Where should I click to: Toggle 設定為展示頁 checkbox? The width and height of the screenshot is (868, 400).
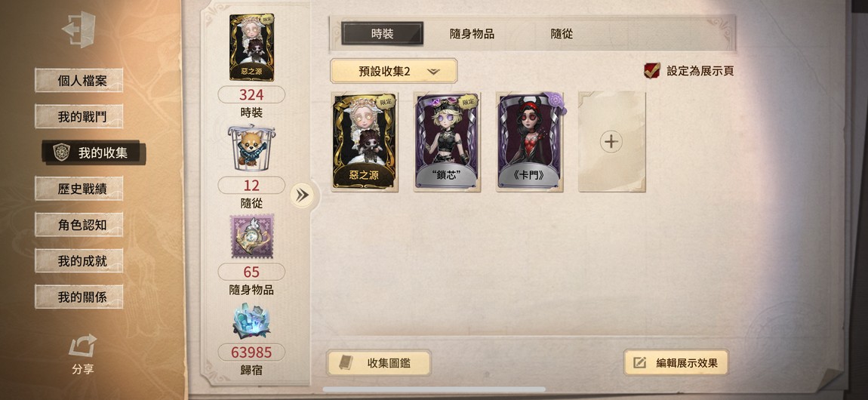[x=651, y=70]
